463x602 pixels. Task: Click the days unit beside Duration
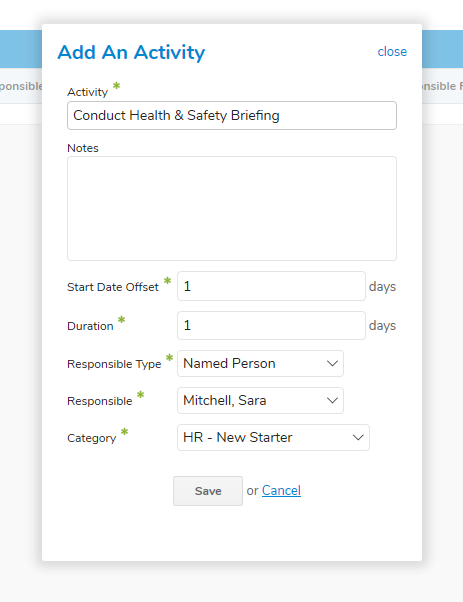[382, 326]
